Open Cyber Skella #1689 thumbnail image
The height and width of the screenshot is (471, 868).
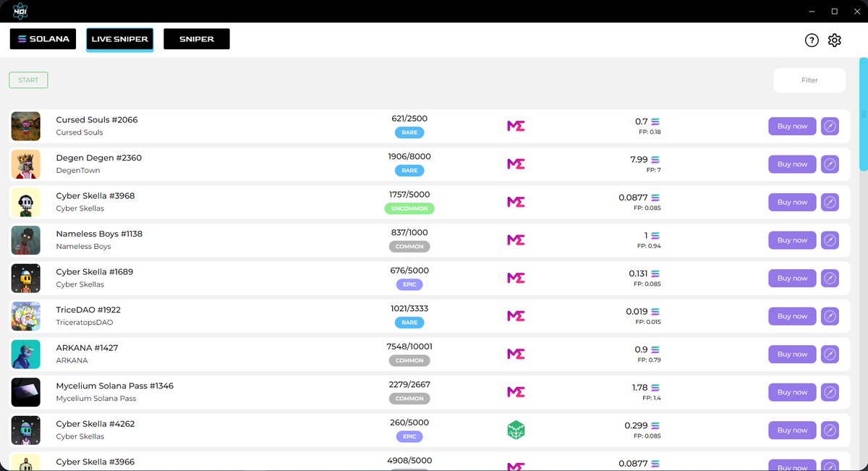[25, 278]
